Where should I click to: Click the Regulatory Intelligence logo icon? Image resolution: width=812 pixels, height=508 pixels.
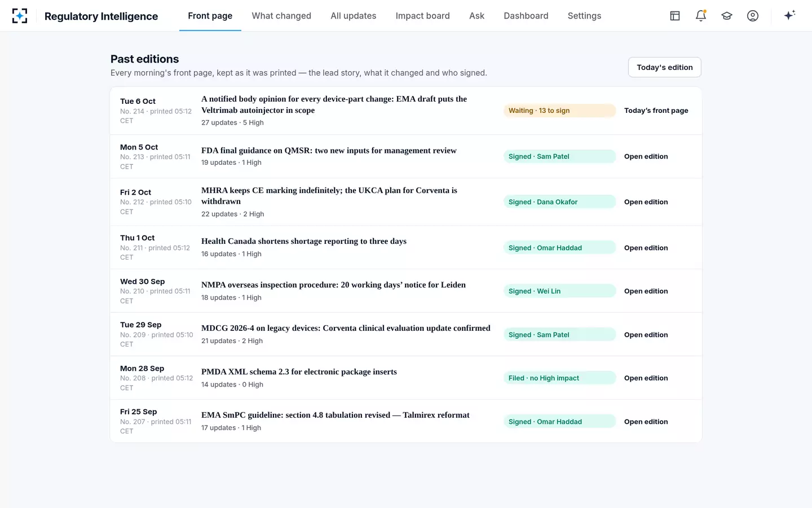click(x=20, y=16)
